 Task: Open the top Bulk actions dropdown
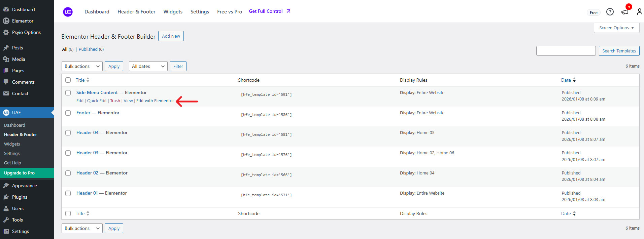[x=82, y=66]
